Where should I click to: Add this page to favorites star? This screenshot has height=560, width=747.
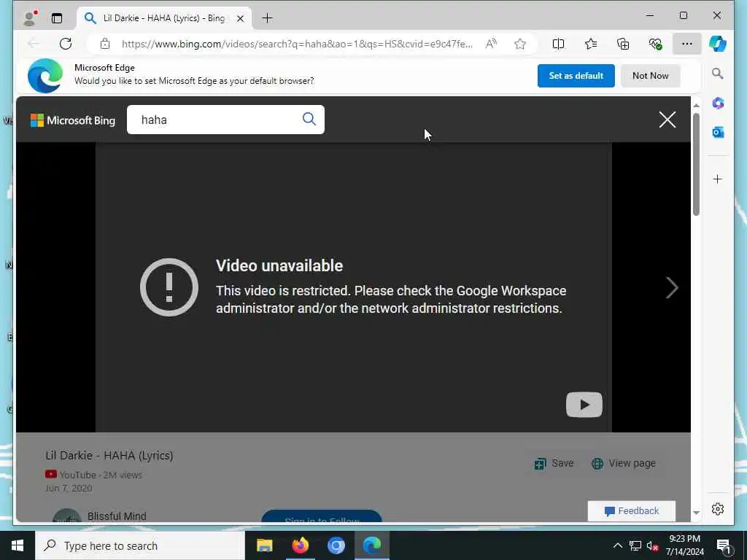(520, 44)
